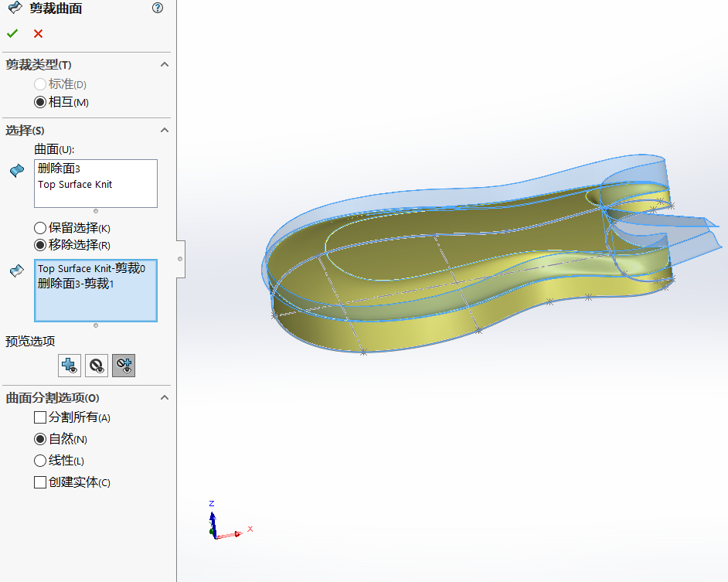728x582 pixels.
Task: Click the icon beside the removed pieces list
Action: tap(17, 271)
